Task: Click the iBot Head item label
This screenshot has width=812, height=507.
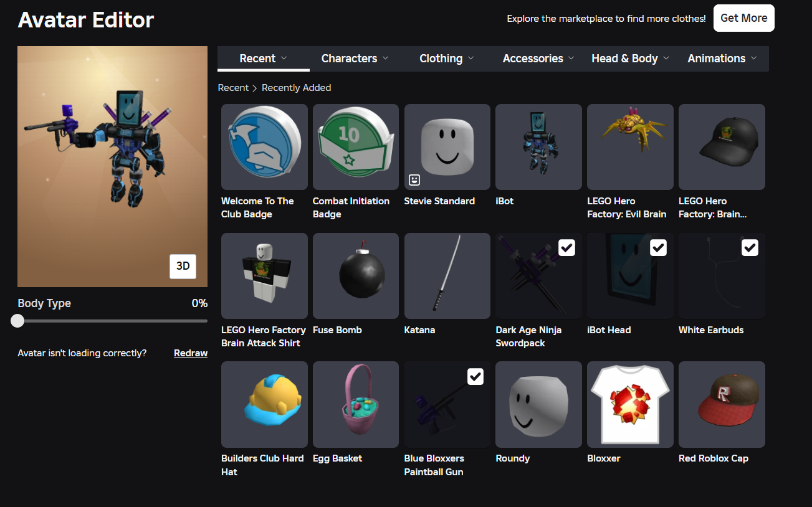Action: [609, 330]
